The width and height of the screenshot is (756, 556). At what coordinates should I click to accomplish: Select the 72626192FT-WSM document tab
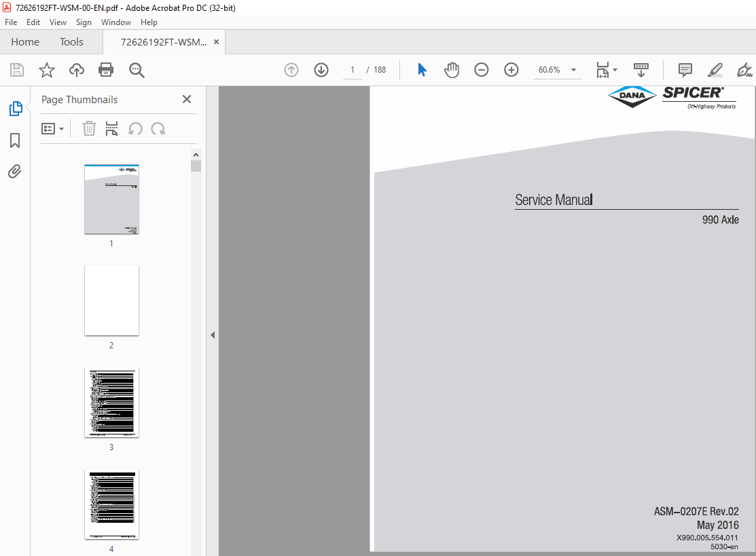164,42
